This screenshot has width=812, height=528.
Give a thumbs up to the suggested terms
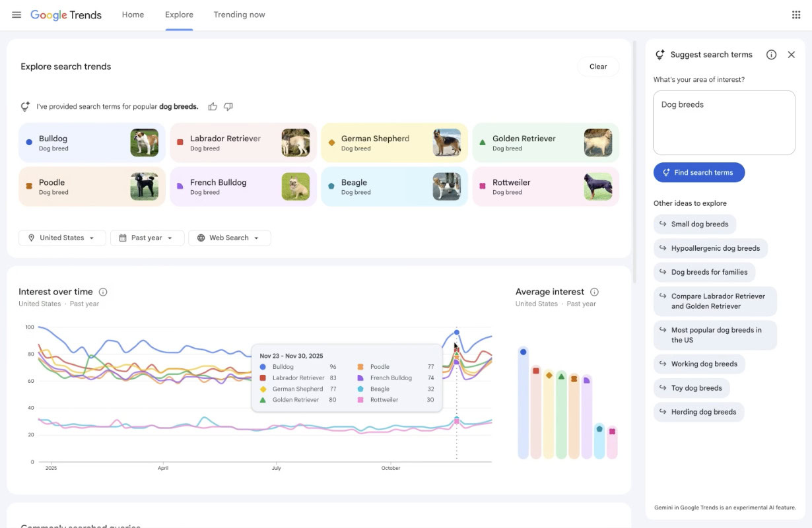click(213, 106)
